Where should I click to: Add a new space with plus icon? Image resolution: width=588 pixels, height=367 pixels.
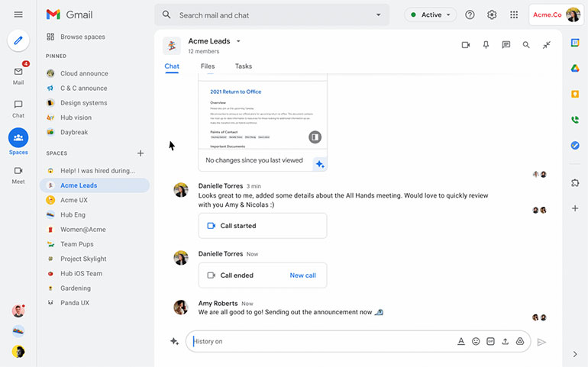pos(141,153)
